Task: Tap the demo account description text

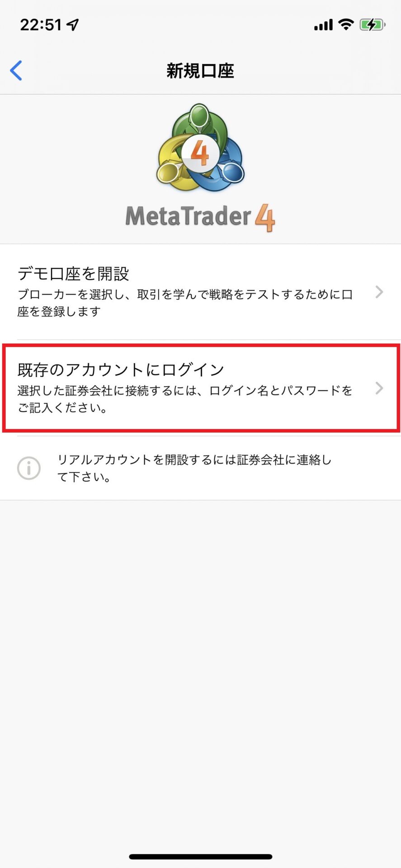Action: coord(184,303)
